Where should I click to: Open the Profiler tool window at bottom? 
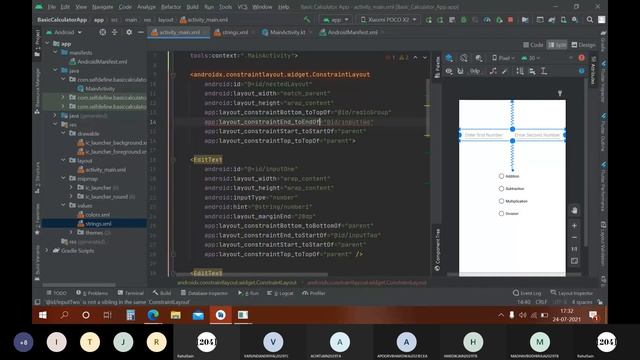(x=313, y=293)
